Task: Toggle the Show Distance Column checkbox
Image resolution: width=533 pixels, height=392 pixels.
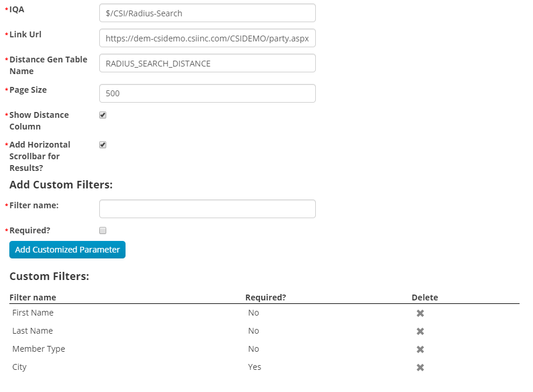Action: click(103, 116)
